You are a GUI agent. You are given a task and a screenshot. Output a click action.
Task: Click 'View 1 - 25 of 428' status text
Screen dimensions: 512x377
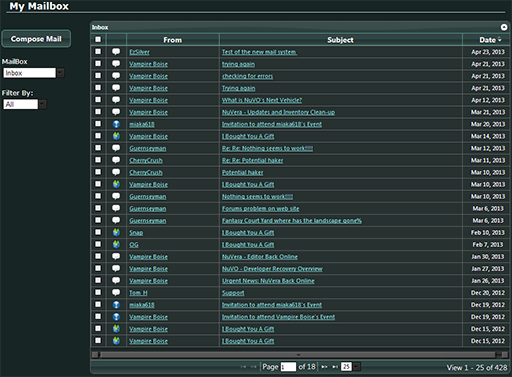(477, 368)
